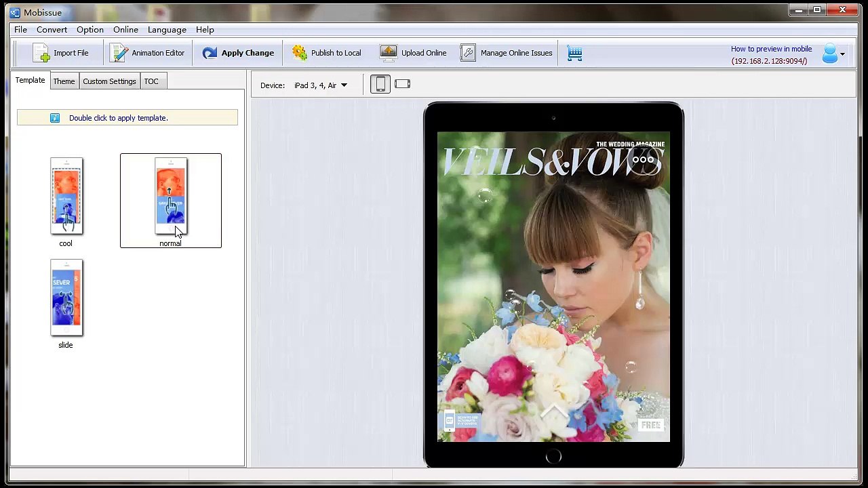Open the File menu
The width and height of the screenshot is (868, 488).
(x=20, y=30)
